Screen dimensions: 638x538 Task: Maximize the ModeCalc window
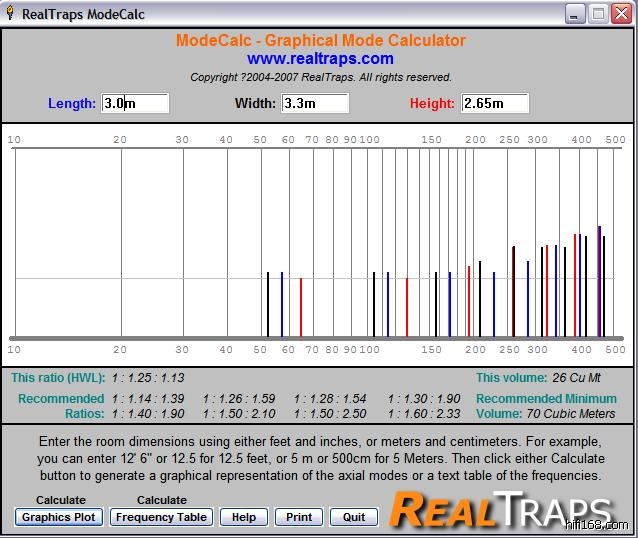[x=598, y=13]
